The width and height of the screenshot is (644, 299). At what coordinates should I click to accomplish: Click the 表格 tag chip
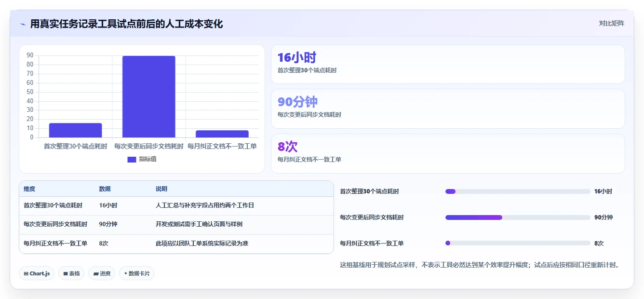tap(71, 273)
